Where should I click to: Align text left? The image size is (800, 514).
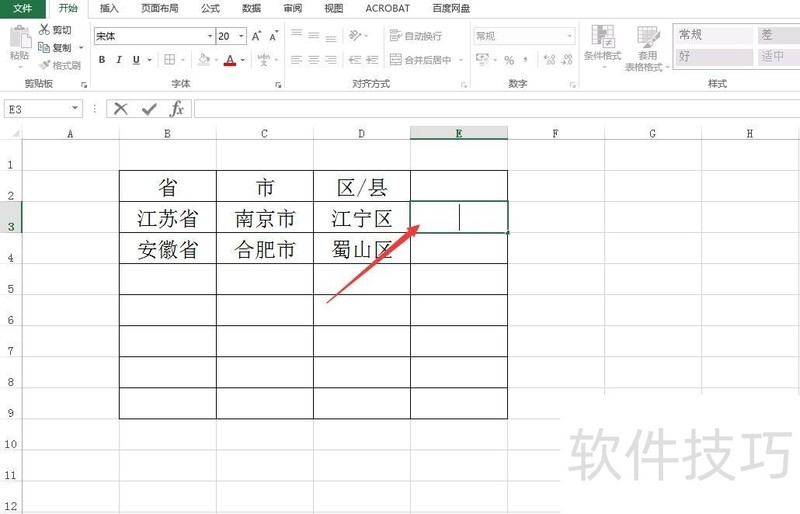click(x=296, y=60)
